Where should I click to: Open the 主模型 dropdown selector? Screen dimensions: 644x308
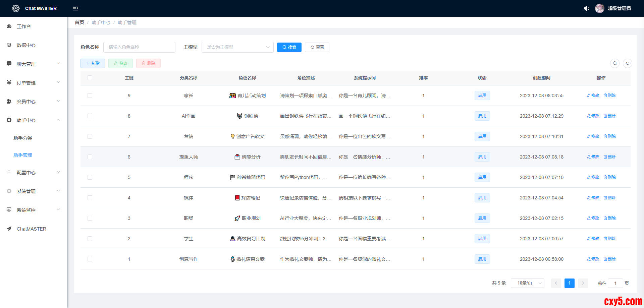click(237, 47)
